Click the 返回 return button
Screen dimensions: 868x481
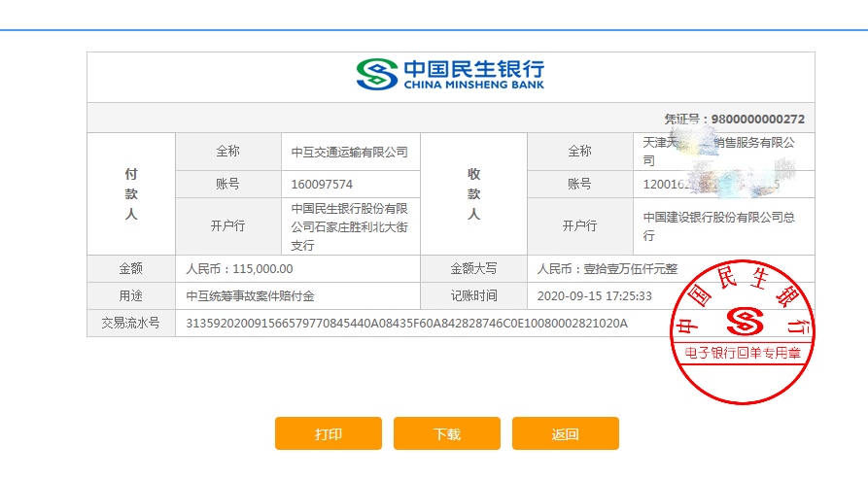pos(565,433)
